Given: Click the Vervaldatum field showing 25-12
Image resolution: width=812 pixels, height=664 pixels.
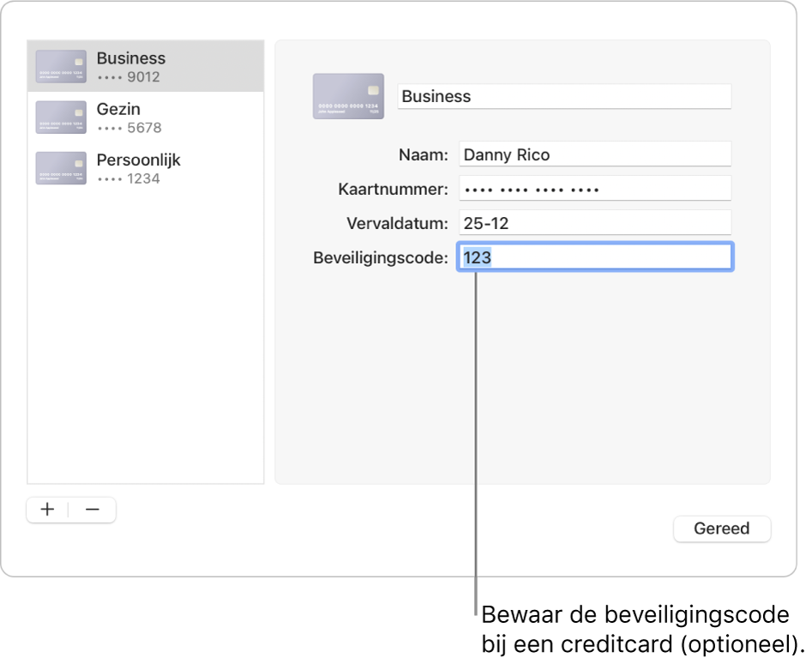Looking at the screenshot, I should pos(595,223).
